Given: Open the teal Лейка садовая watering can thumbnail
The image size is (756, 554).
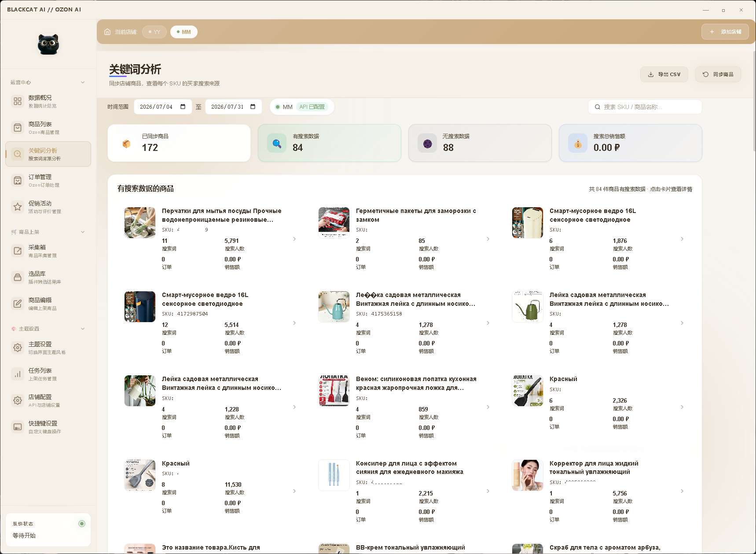Looking at the screenshot, I should pyautogui.click(x=334, y=307).
